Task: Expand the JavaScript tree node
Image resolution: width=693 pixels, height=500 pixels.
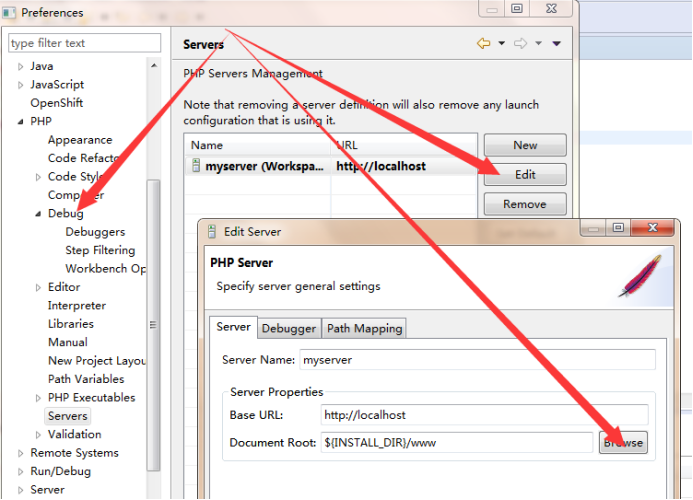Action: pos(20,85)
